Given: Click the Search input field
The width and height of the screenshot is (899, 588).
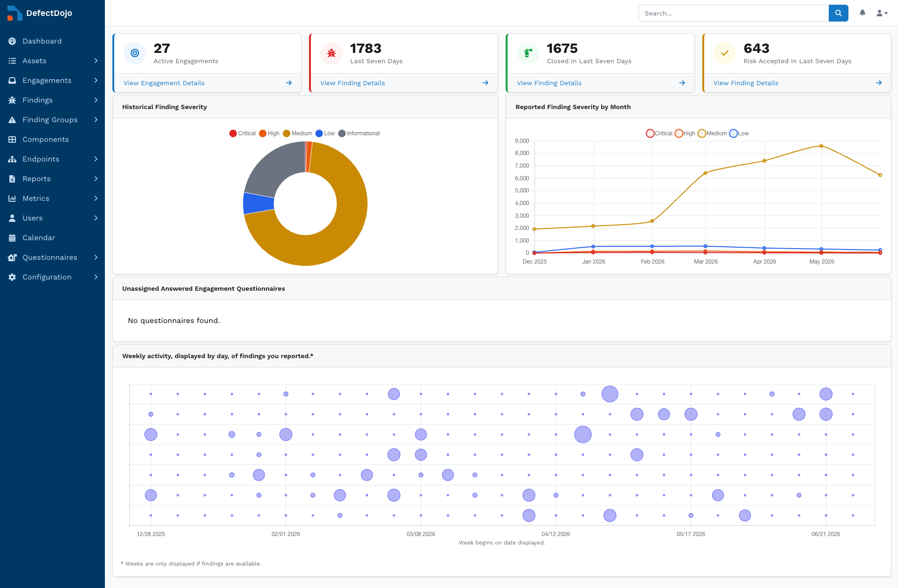Looking at the screenshot, I should tap(734, 13).
